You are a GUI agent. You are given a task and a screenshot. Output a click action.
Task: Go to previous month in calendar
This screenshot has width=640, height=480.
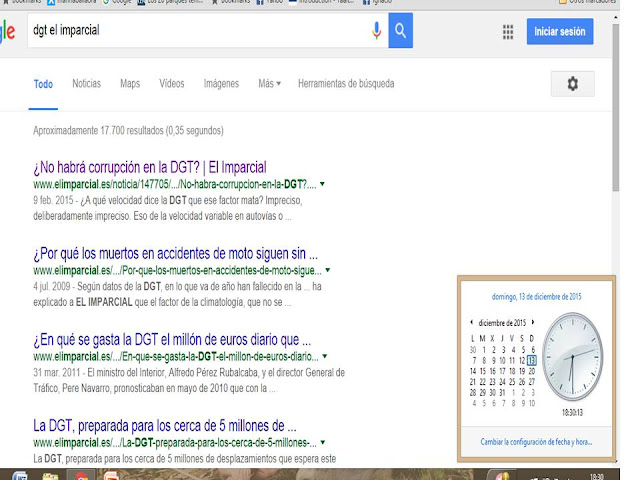coord(472,322)
